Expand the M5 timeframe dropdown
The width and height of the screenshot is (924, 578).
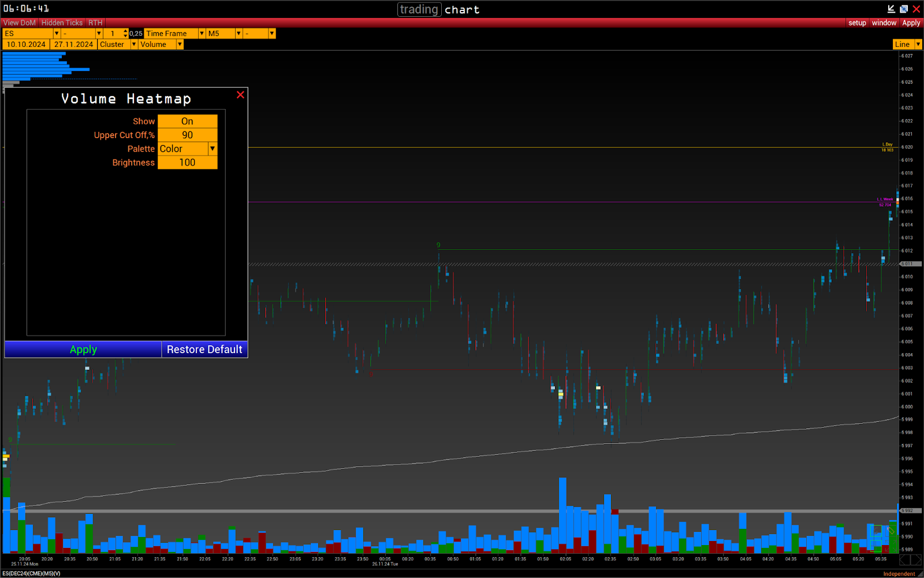click(x=238, y=34)
